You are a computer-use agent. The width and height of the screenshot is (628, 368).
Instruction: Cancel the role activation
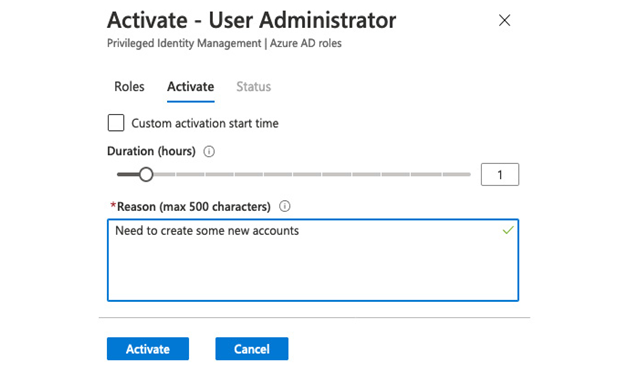pyautogui.click(x=252, y=349)
